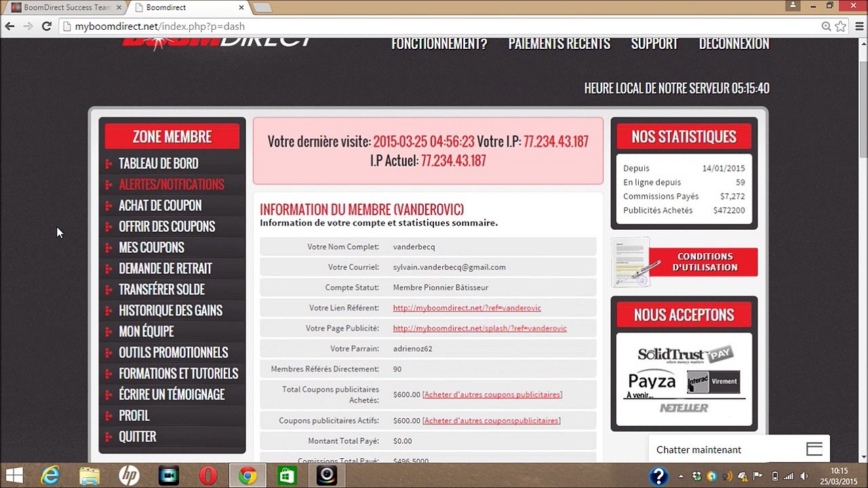Open a new browser tab
The width and height of the screenshot is (868, 488).
click(262, 7)
